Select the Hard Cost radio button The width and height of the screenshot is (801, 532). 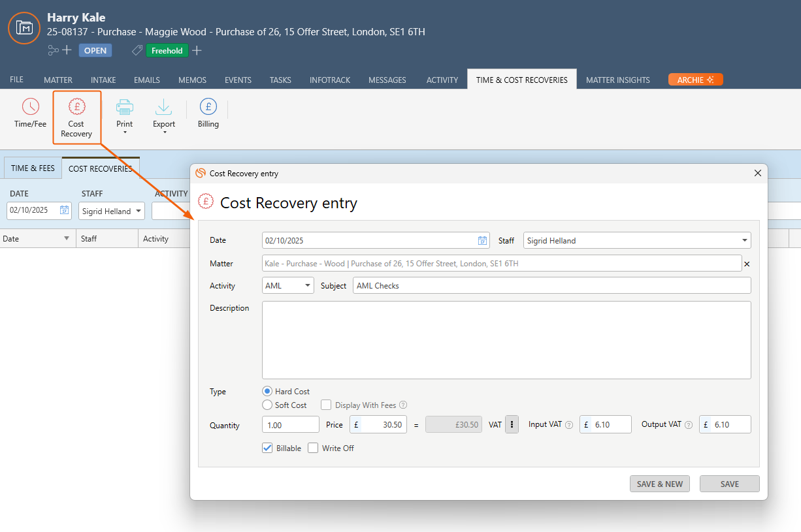tap(267, 392)
